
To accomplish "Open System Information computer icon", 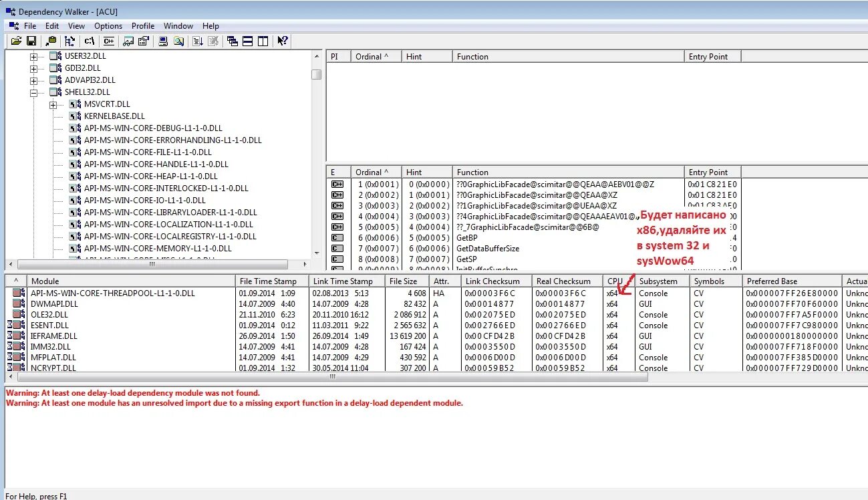I will (163, 41).
